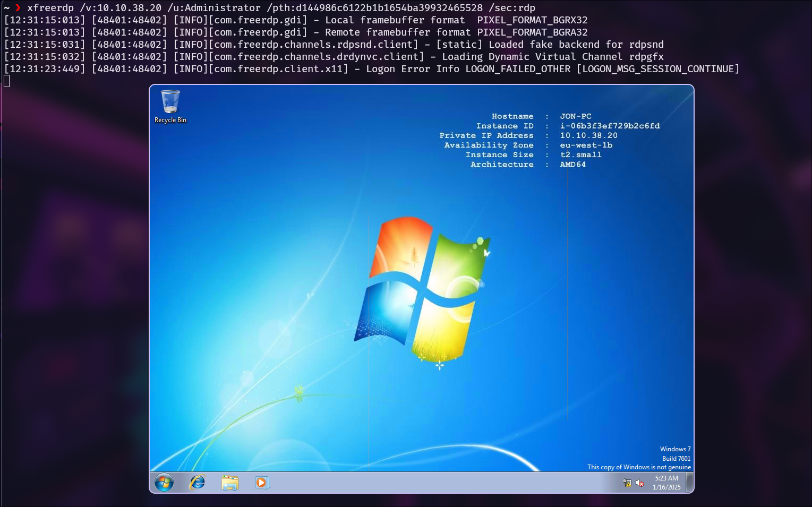Click the JON-PC hostname value

(x=575, y=116)
